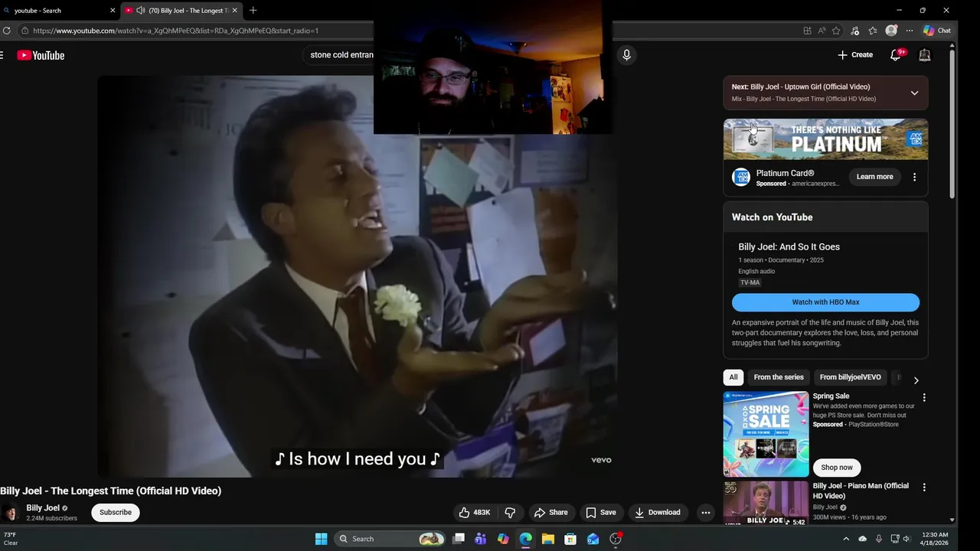Search by voice using the microphone icon
The image size is (980, 551).
point(626,55)
